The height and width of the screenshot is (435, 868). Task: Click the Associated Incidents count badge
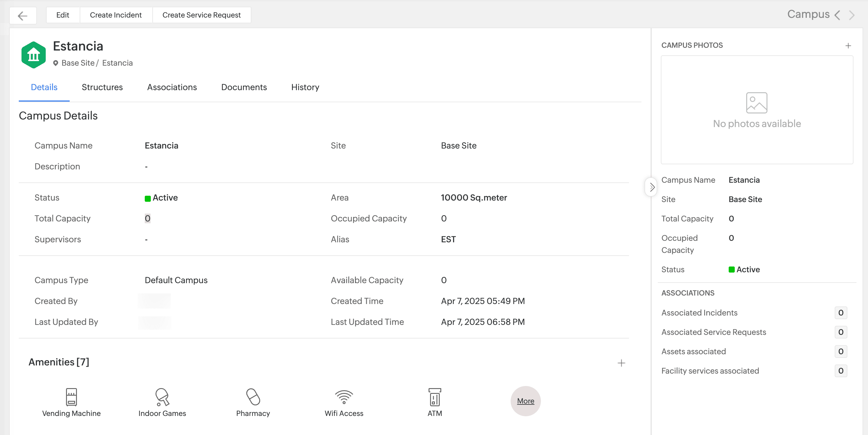pyautogui.click(x=840, y=312)
